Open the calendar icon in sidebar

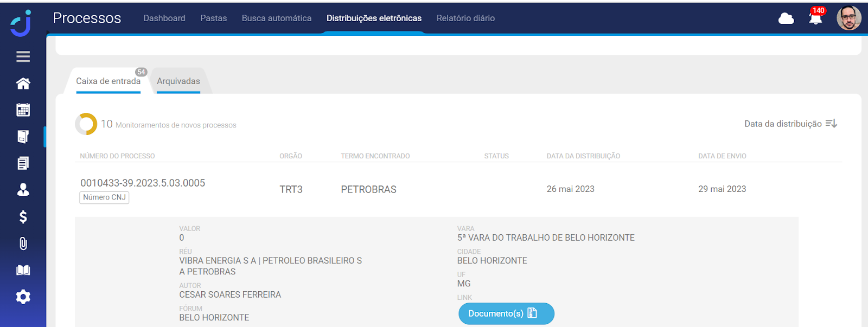click(x=23, y=110)
